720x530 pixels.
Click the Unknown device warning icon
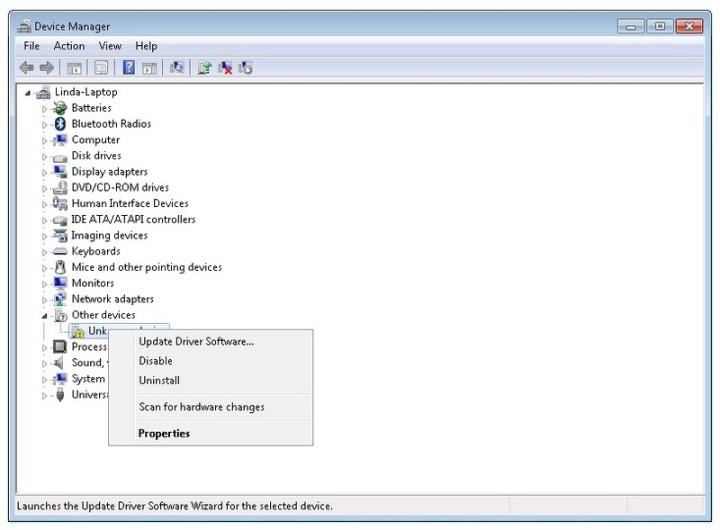(x=78, y=332)
